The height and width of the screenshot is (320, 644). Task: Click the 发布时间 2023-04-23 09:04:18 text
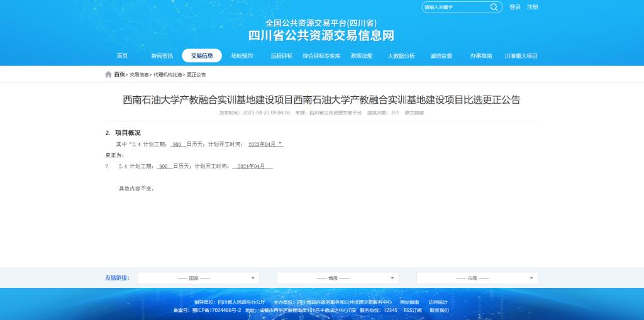[x=255, y=113]
